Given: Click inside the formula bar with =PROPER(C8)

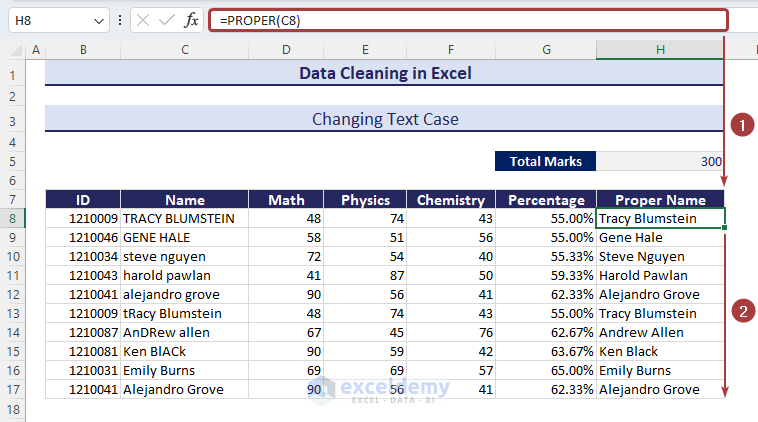Looking at the screenshot, I should [467, 20].
